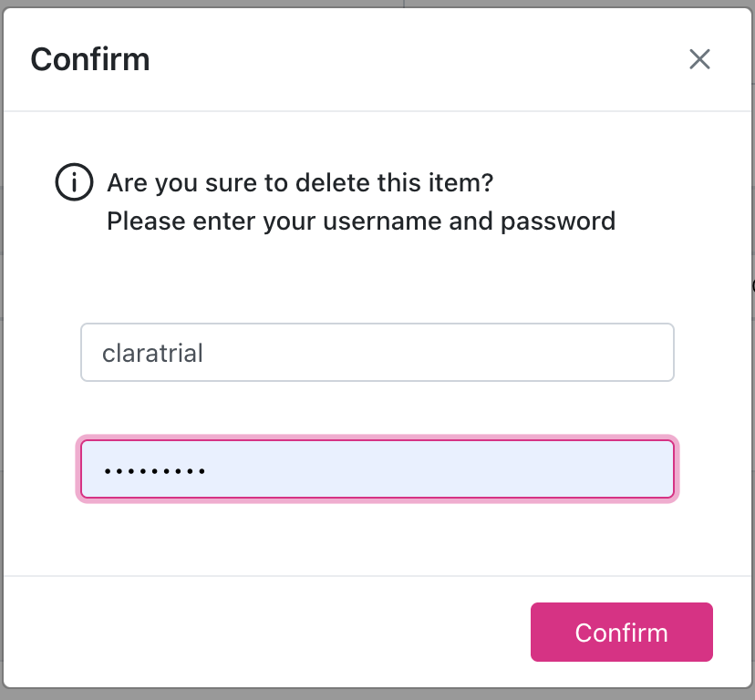Click the info circle icon
Screen dimensions: 755x700
click(x=74, y=182)
